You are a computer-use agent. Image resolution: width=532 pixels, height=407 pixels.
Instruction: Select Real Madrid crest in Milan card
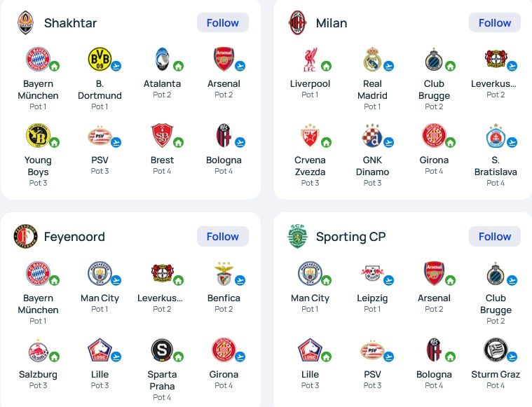click(x=372, y=59)
